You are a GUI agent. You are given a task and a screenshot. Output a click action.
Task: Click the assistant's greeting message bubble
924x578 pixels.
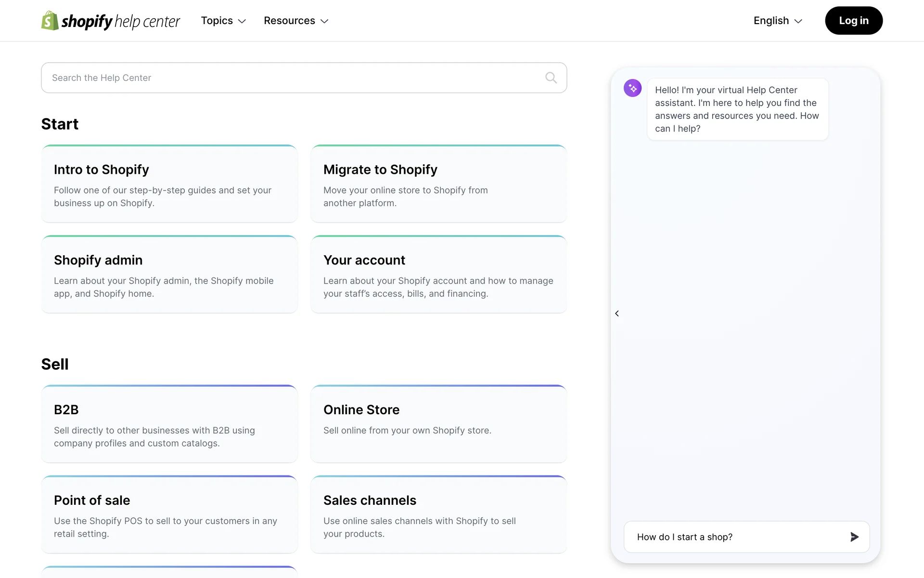coord(737,109)
